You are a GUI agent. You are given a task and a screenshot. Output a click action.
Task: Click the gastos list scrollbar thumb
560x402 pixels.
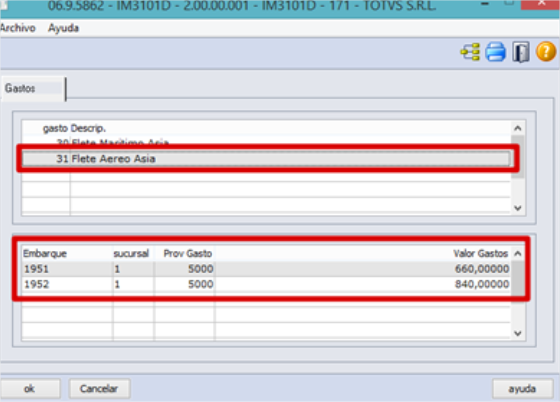click(518, 157)
